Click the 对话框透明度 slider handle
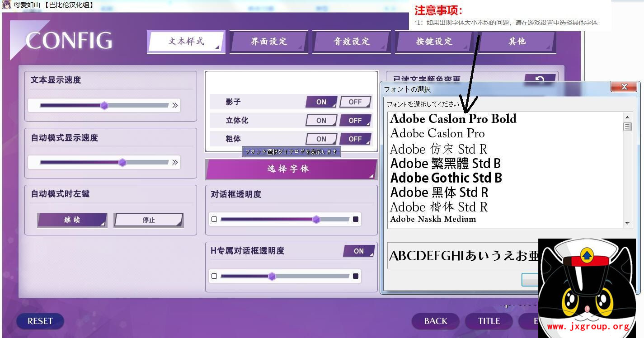Viewport: 644px width, 338px height. [316, 219]
